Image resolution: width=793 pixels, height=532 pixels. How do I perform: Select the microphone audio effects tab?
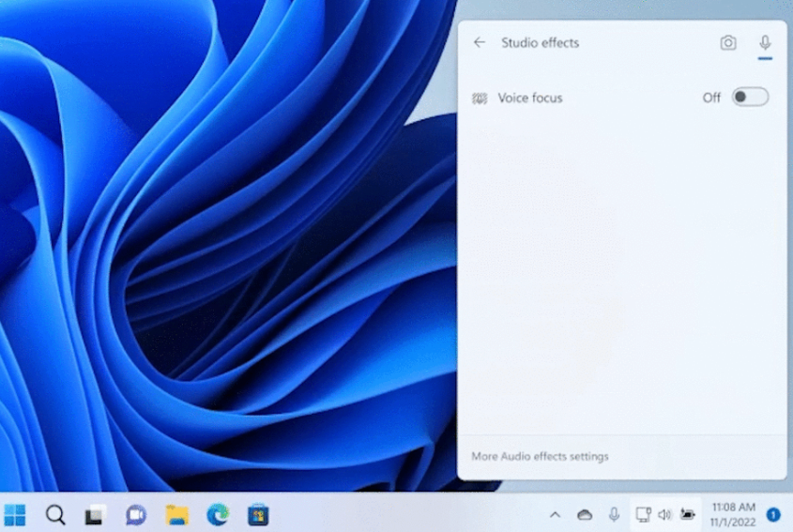(x=765, y=43)
